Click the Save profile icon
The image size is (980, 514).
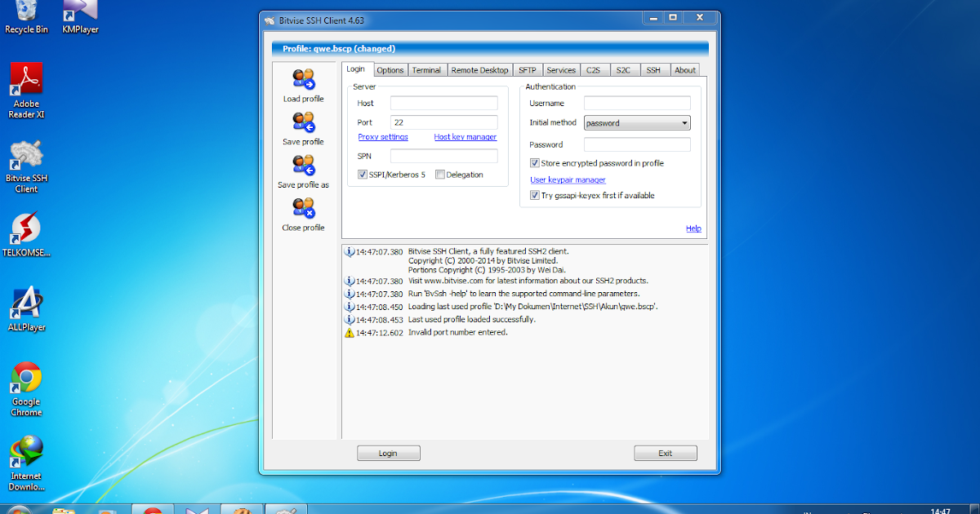point(304,123)
